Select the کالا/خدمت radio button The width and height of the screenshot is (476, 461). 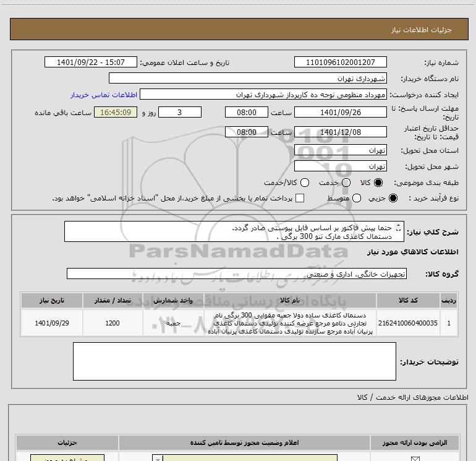click(x=305, y=183)
